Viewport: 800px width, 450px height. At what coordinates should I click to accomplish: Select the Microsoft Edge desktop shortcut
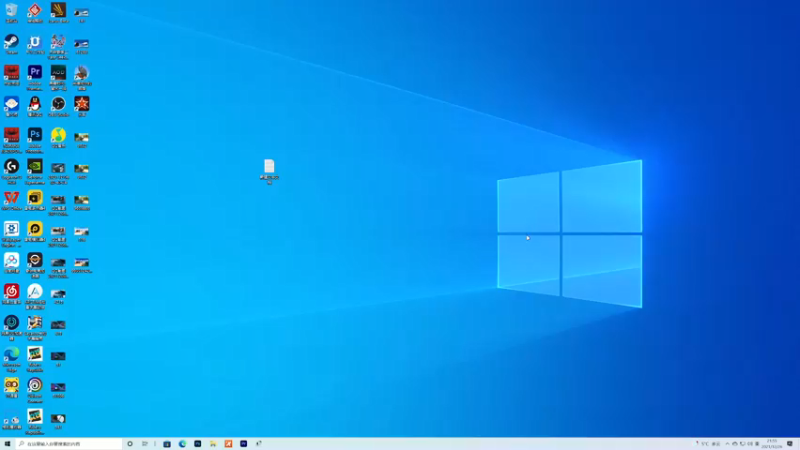(x=11, y=359)
